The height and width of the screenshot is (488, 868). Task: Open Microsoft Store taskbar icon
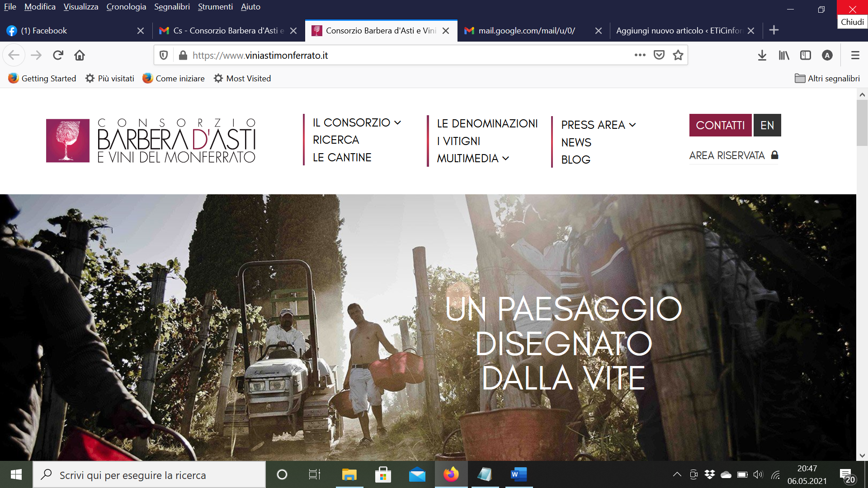tap(383, 474)
